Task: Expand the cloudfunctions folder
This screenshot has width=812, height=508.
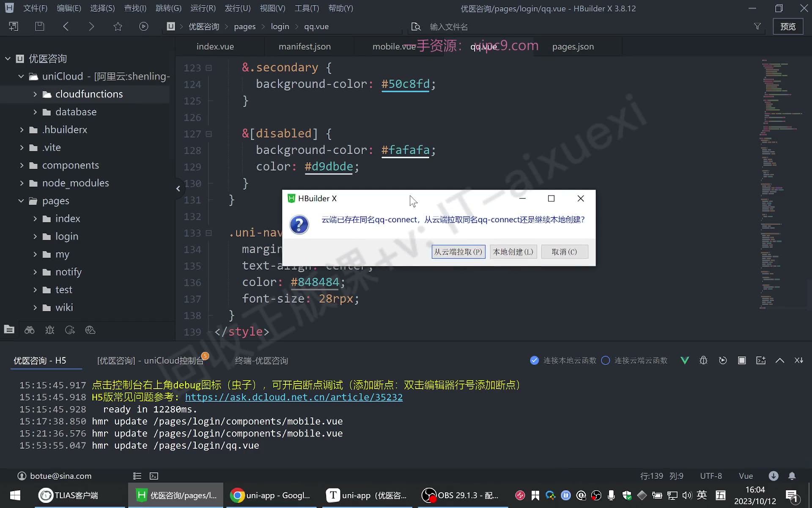Action: coord(35,94)
